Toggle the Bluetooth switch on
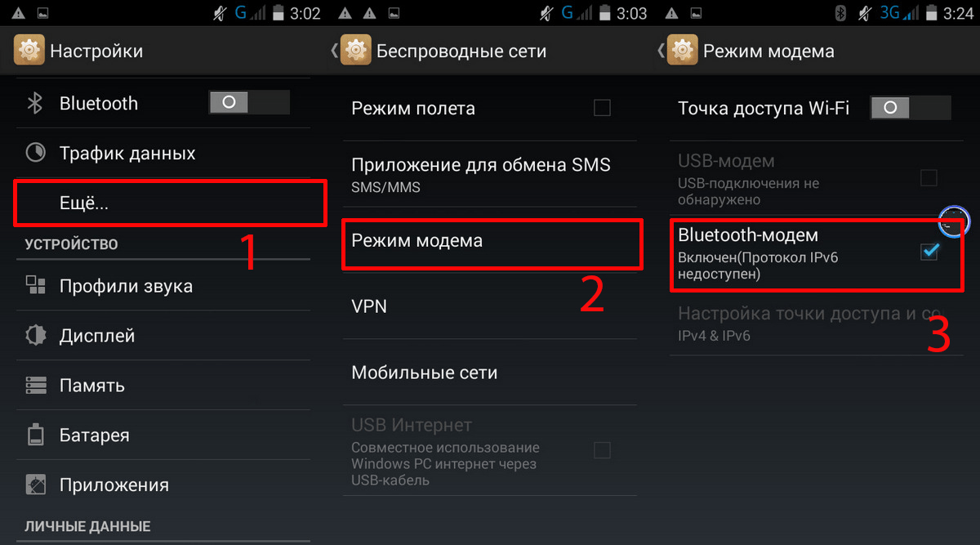This screenshot has height=545, width=980. (249, 102)
